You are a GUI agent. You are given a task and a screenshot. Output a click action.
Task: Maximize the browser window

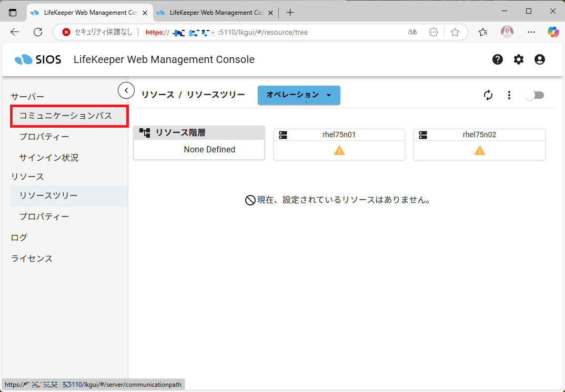[529, 11]
